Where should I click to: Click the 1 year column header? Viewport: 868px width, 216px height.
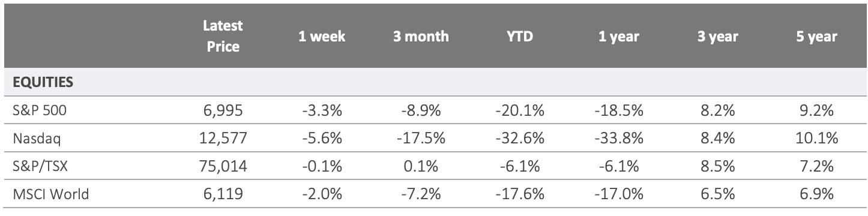coord(618,37)
